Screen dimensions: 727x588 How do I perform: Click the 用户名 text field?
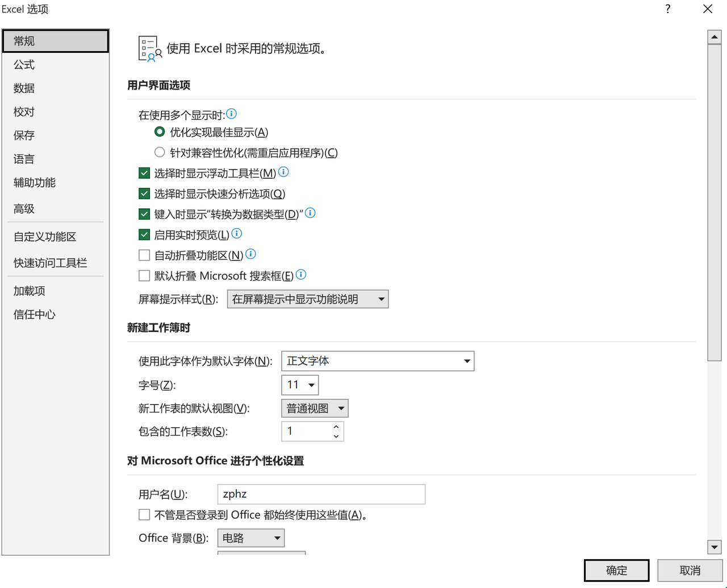pyautogui.click(x=321, y=494)
